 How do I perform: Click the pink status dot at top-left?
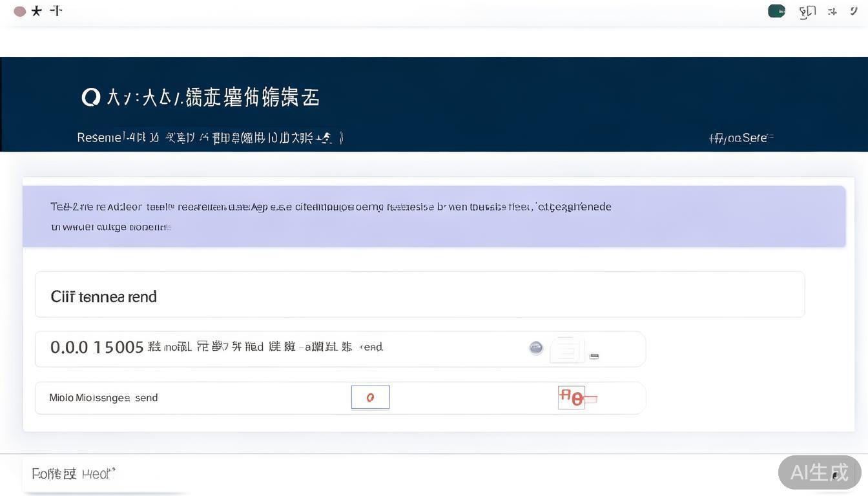20,11
